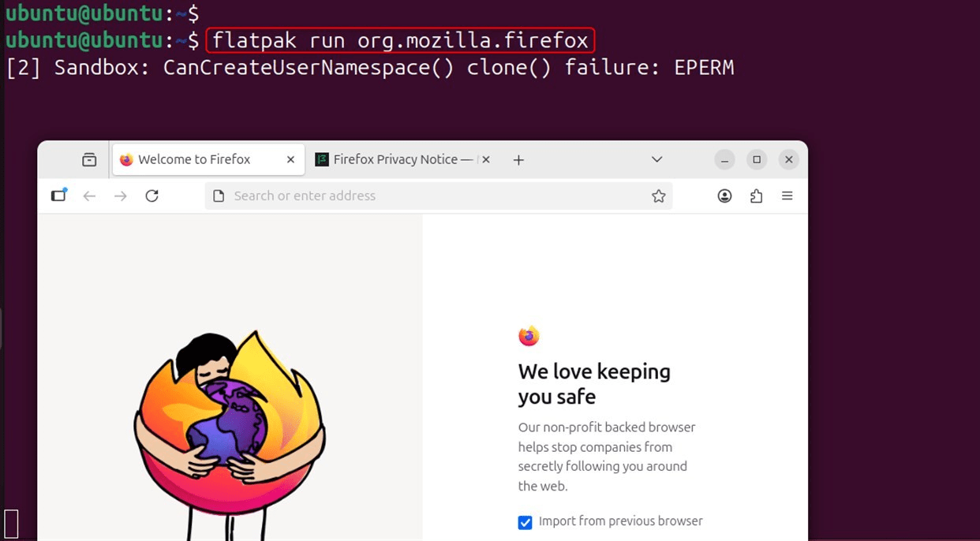Minimize the Firefox window
Image resolution: width=980 pixels, height=541 pixels.
click(x=724, y=159)
